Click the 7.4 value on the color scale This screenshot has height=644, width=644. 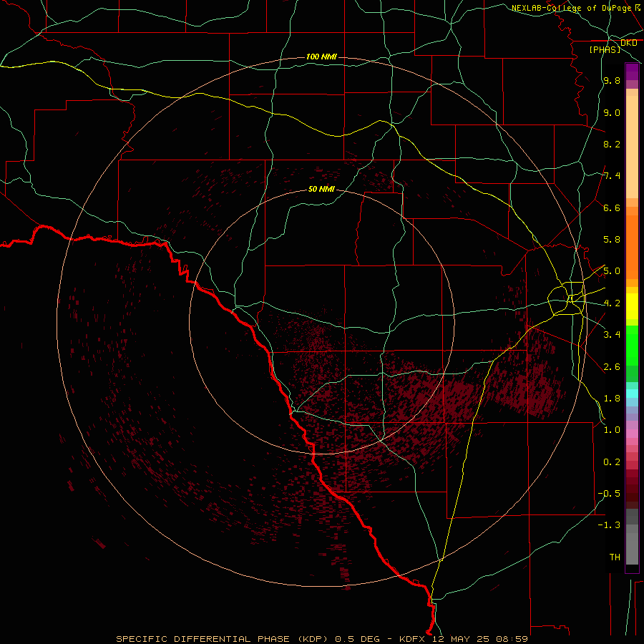click(612, 176)
